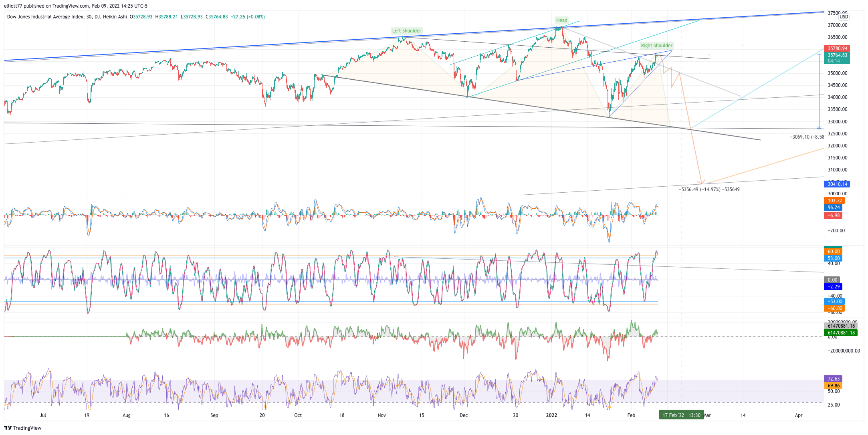Select the Right Shoulder pattern label
This screenshot has width=868, height=435.
coord(656,46)
